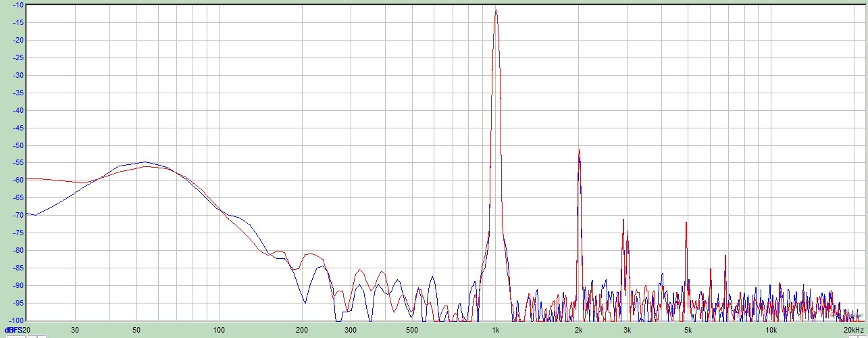Screen dimensions: 868x338
Task: Click the 2k second harmonic peak
Action: click(x=579, y=151)
